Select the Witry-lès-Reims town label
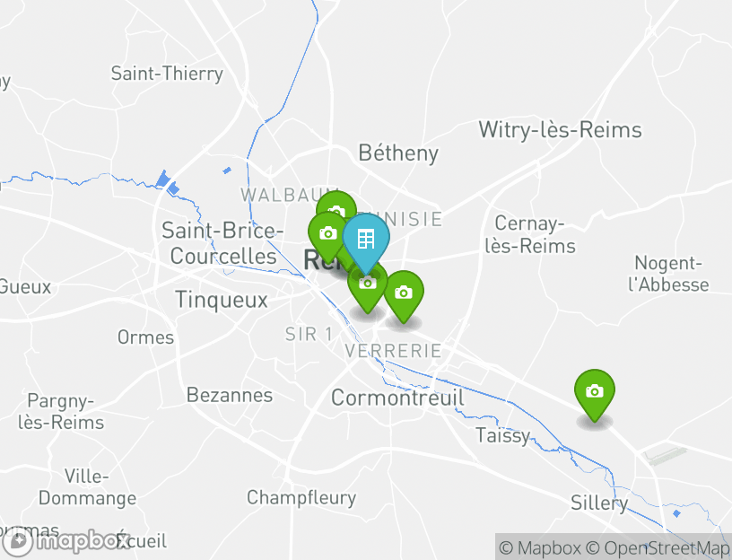The width and height of the screenshot is (732, 560). (560, 130)
